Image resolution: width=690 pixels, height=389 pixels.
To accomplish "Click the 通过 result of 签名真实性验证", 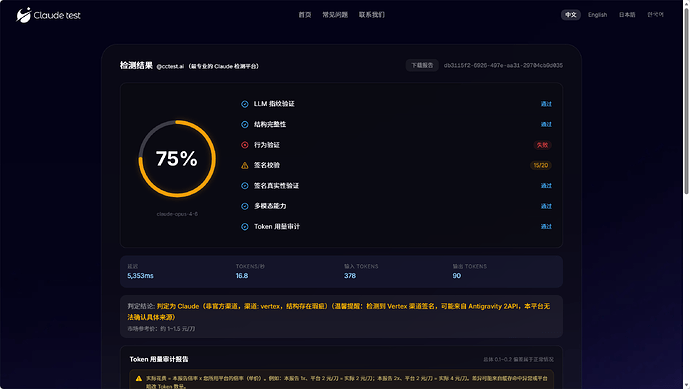I will tap(546, 186).
